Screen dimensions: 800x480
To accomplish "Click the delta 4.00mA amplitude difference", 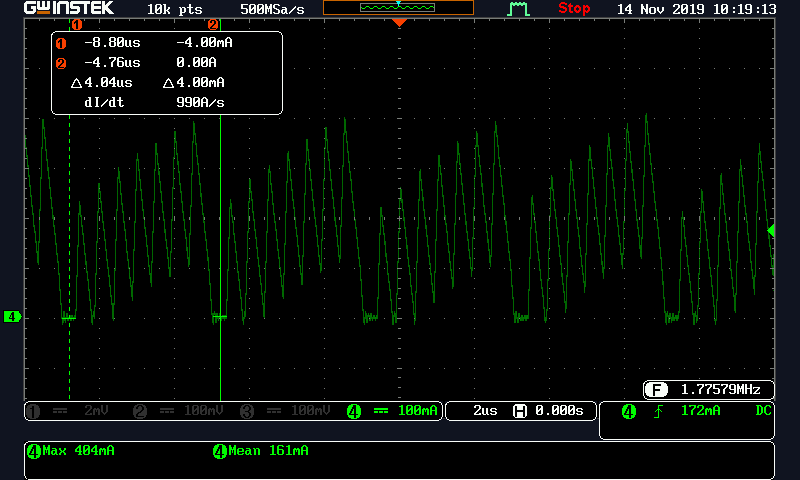I will pyautogui.click(x=194, y=82).
